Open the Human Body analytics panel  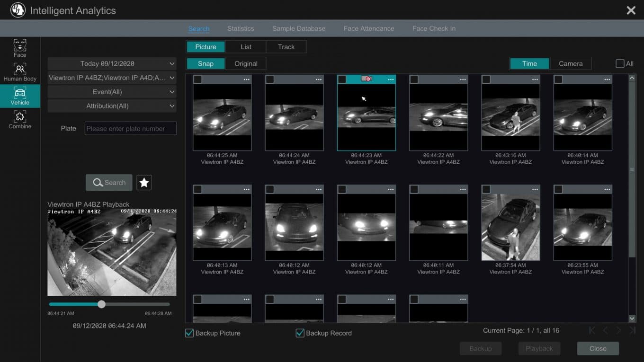point(19,72)
